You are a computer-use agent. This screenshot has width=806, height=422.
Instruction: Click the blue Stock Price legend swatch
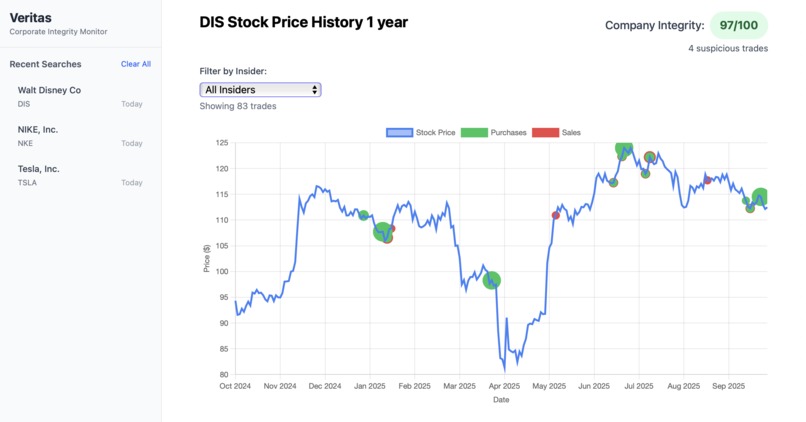[399, 133]
